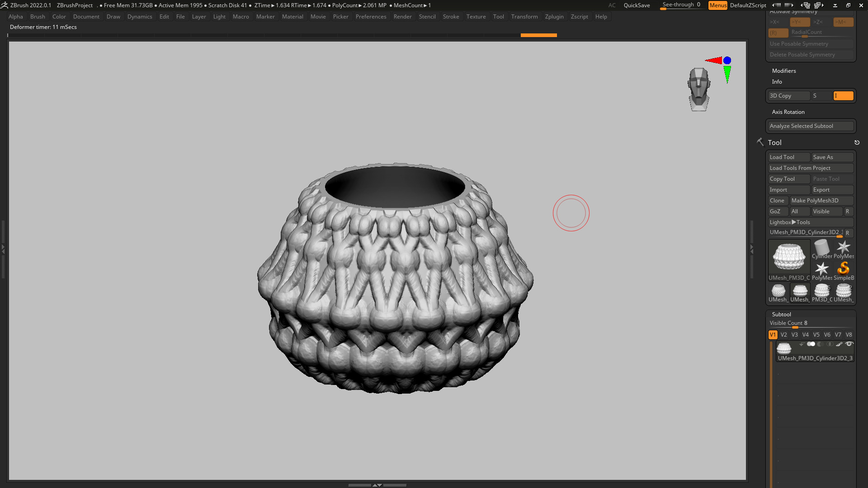Click the subtool union boolean mode icon
The height and width of the screenshot is (488, 868).
pyautogui.click(x=811, y=344)
